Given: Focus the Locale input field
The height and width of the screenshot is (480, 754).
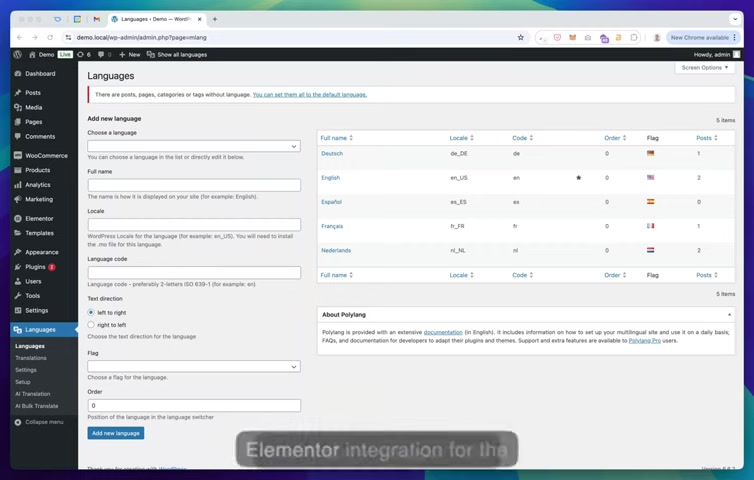Looking at the screenshot, I should 194,225.
